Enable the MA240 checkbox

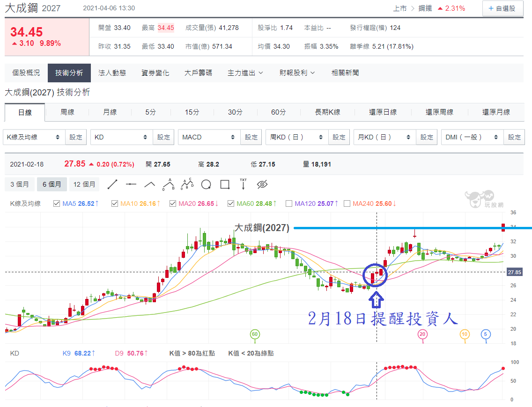coord(347,203)
